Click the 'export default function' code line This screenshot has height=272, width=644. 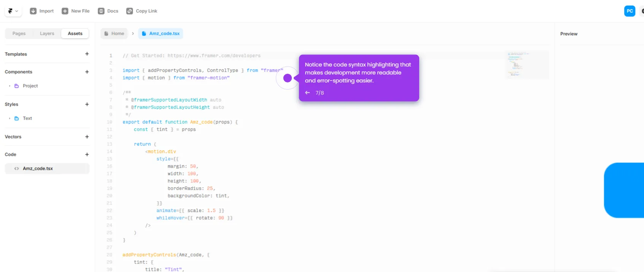coord(180,122)
